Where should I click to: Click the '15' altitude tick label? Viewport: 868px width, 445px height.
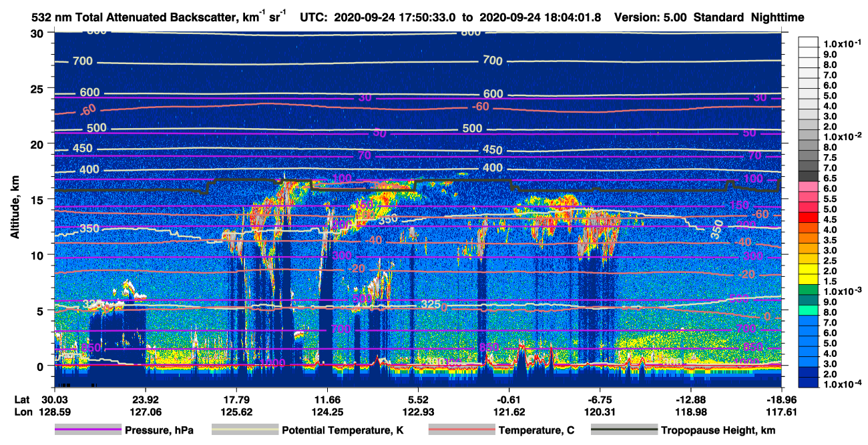tap(38, 199)
